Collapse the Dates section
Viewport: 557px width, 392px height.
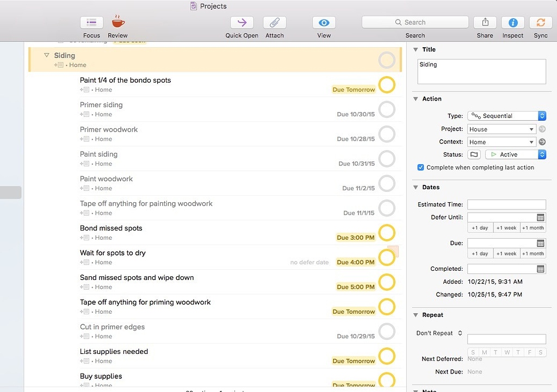point(416,187)
